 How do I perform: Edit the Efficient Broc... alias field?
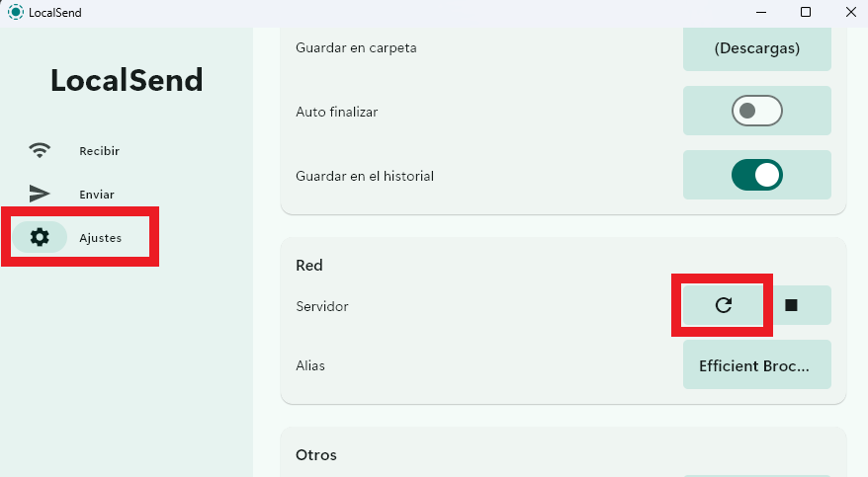[x=756, y=364]
